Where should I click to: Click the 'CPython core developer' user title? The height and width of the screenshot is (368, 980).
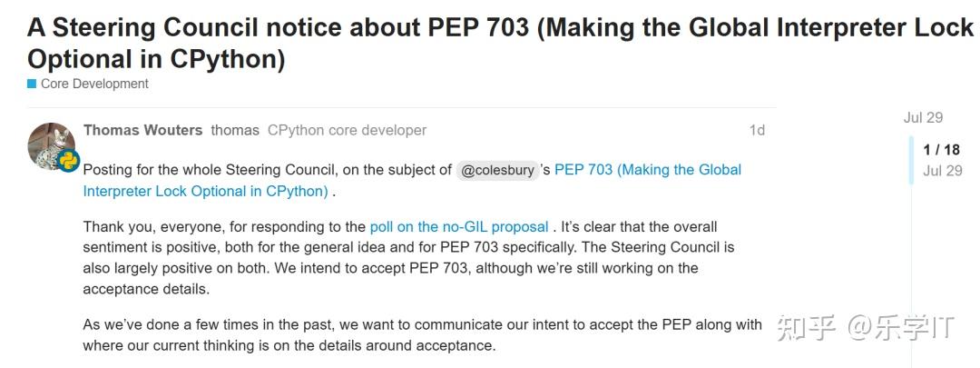[347, 130]
